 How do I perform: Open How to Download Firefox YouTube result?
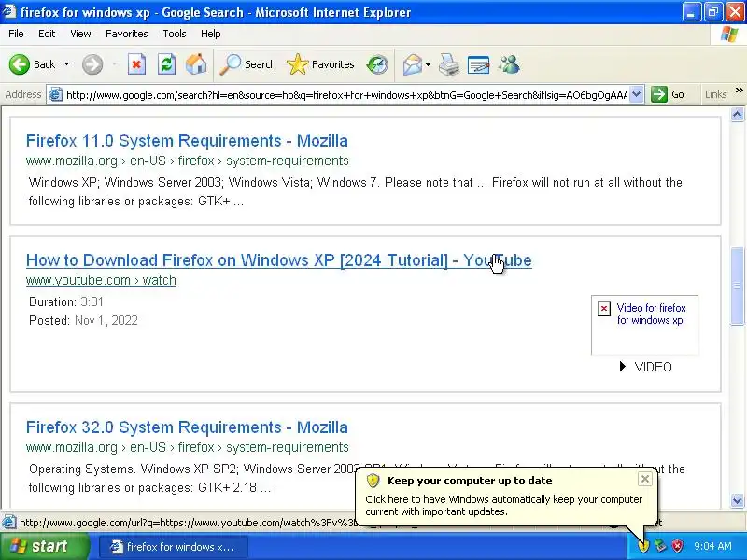point(278,260)
